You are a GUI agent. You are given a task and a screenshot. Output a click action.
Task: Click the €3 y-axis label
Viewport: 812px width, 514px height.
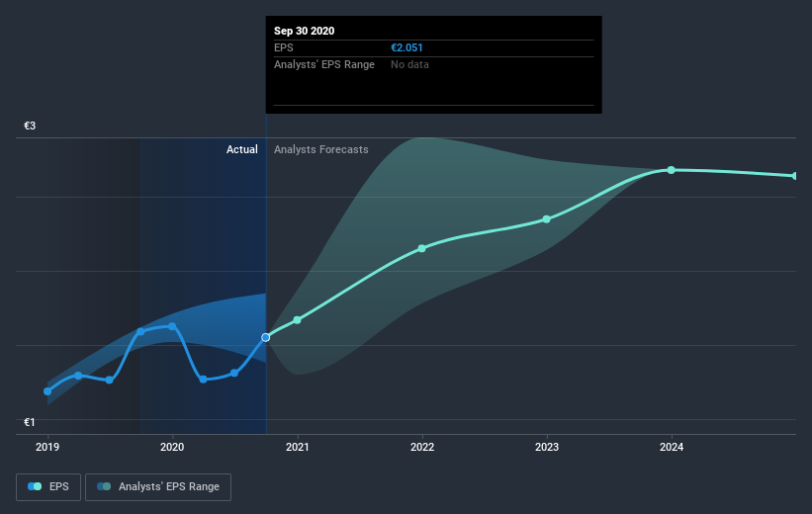[30, 126]
